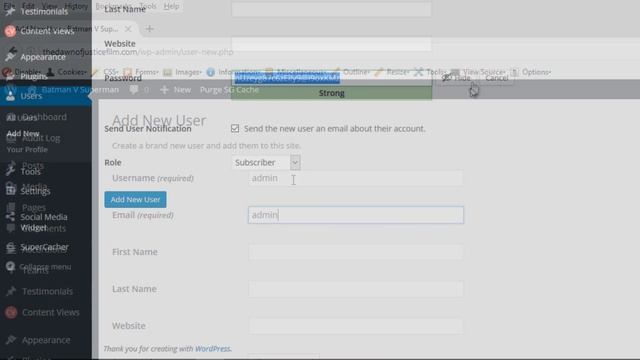640x360 pixels.
Task: Toggle Send User Notification checkbox
Action: click(x=235, y=129)
